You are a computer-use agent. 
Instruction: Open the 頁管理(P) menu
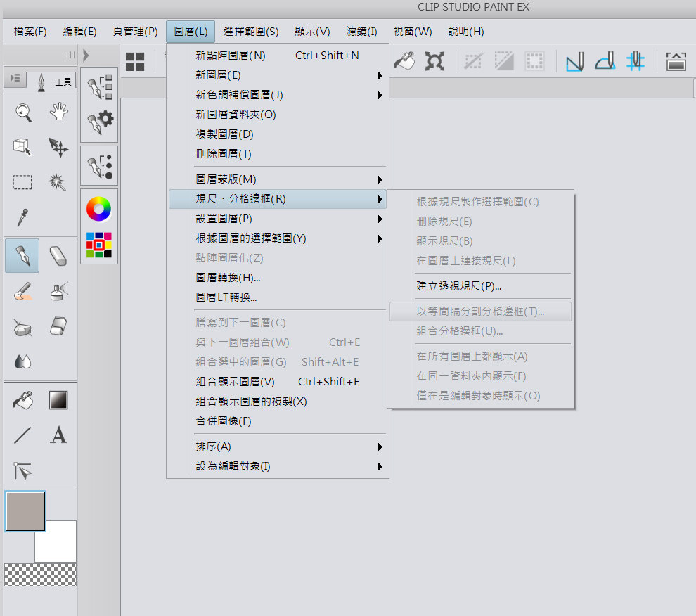pyautogui.click(x=136, y=32)
